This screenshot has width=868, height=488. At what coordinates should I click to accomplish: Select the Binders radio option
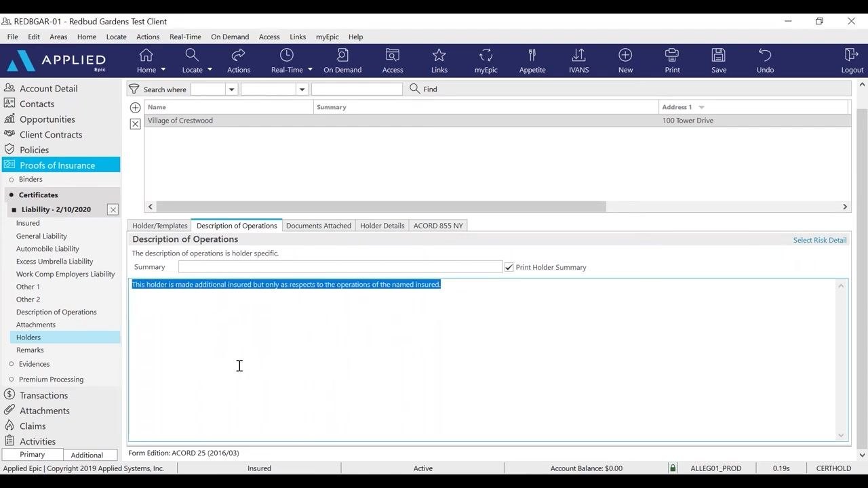tap(12, 180)
